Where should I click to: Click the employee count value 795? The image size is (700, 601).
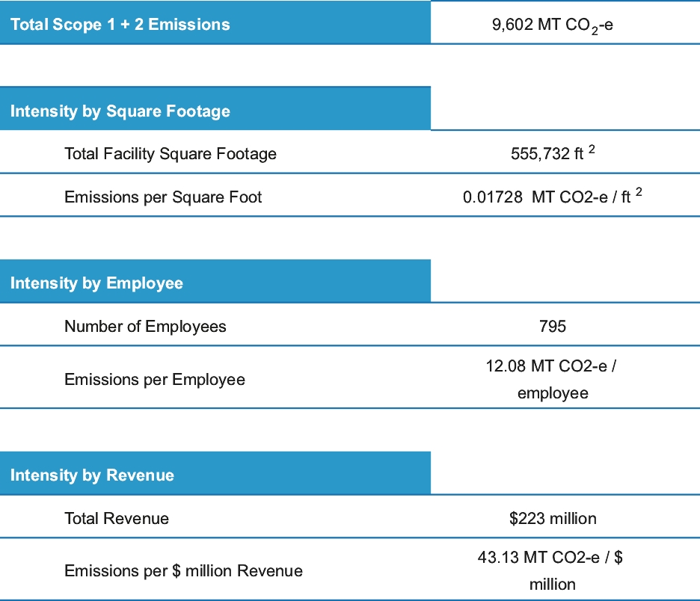pyautogui.click(x=552, y=327)
